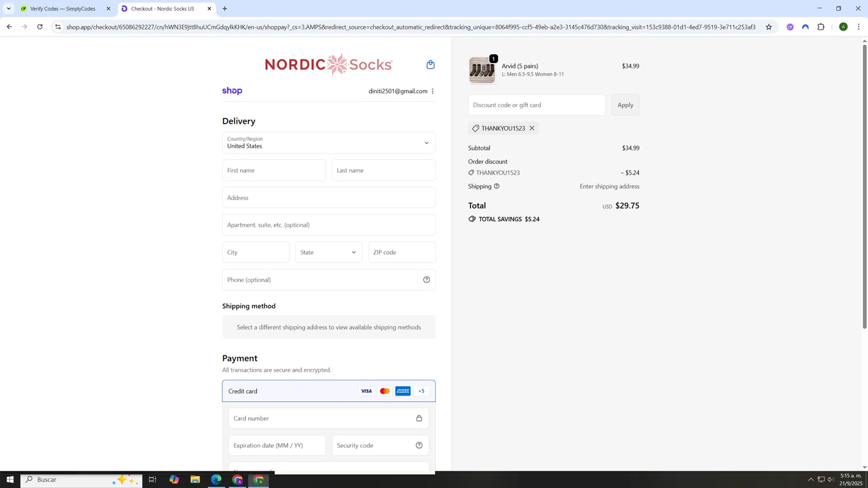This screenshot has width=868, height=488.
Task: Click the phone field help icon
Action: (426, 280)
